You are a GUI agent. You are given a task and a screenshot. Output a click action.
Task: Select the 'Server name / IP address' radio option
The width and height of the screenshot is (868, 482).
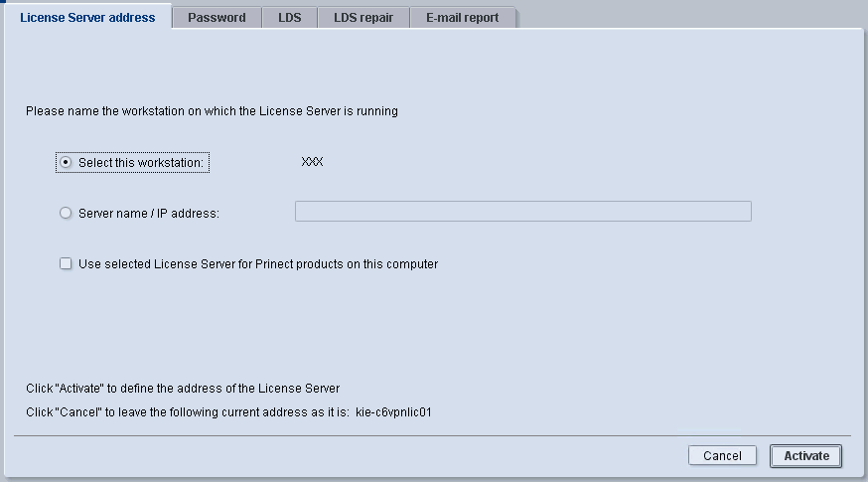tap(66, 213)
